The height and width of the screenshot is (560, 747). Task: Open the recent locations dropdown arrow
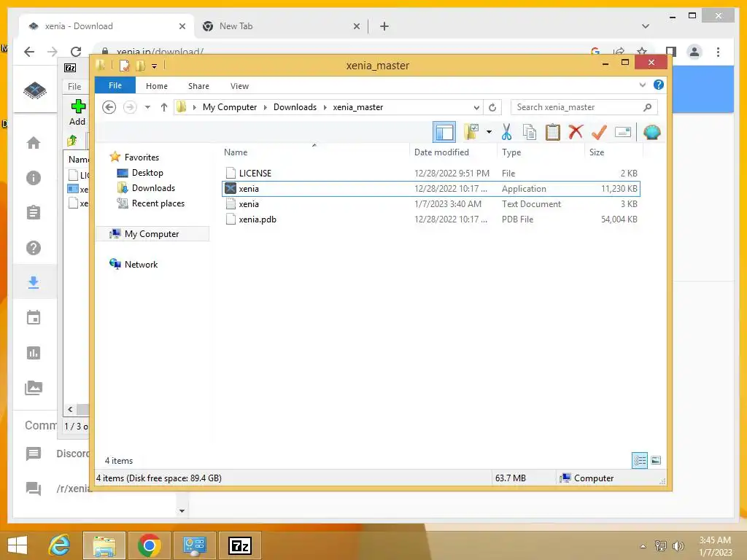click(x=147, y=107)
